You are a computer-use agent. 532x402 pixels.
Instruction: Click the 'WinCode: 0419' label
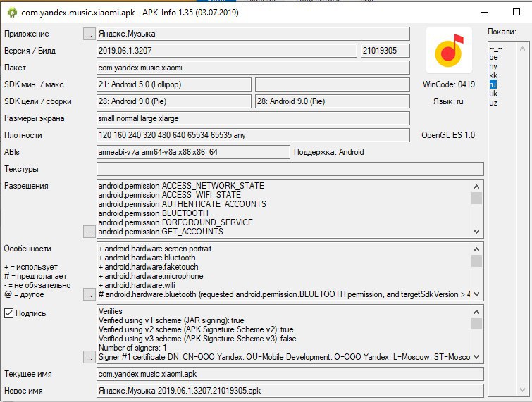point(449,84)
